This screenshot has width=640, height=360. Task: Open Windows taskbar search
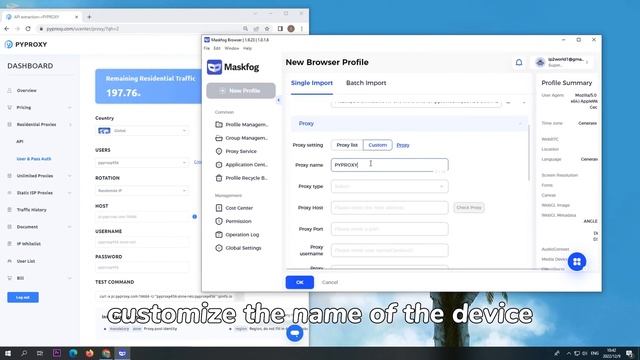pos(24,353)
